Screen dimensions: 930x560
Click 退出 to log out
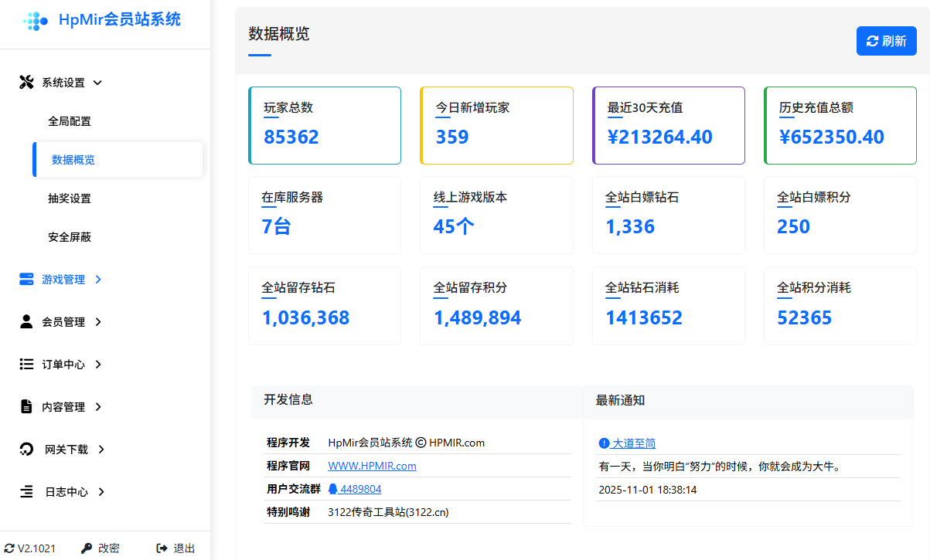click(x=176, y=548)
